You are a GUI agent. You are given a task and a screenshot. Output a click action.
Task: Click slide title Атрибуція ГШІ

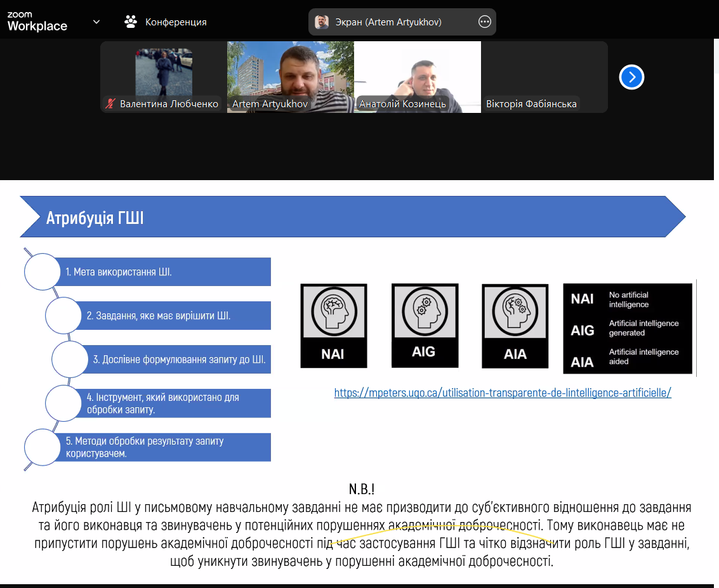(95, 218)
